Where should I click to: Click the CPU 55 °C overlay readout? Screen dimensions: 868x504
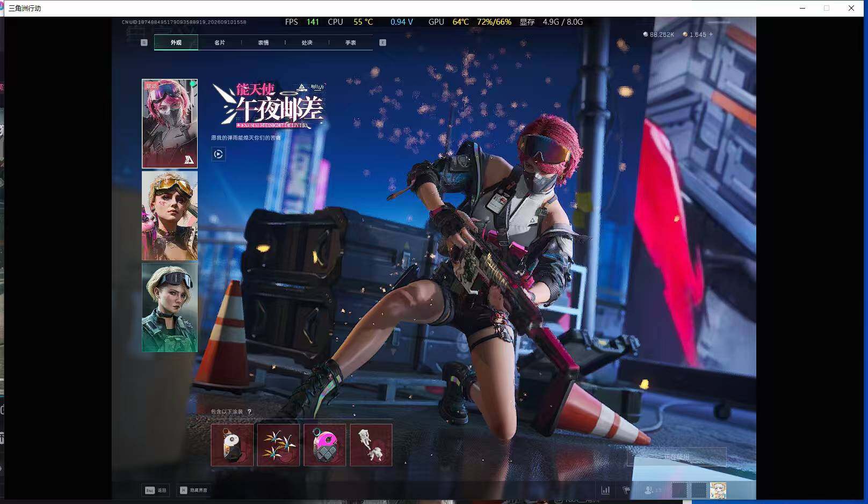pos(350,22)
